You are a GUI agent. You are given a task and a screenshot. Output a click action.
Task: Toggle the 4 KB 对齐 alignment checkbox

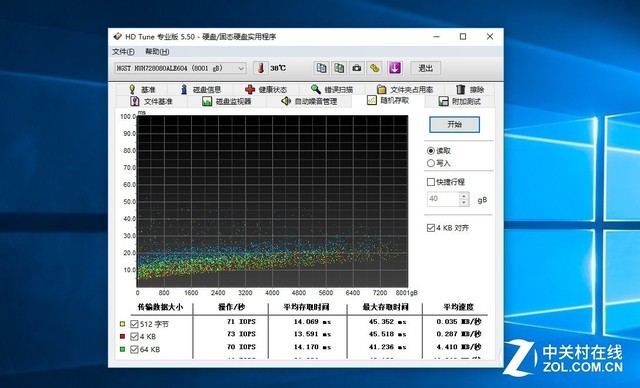[431, 228]
